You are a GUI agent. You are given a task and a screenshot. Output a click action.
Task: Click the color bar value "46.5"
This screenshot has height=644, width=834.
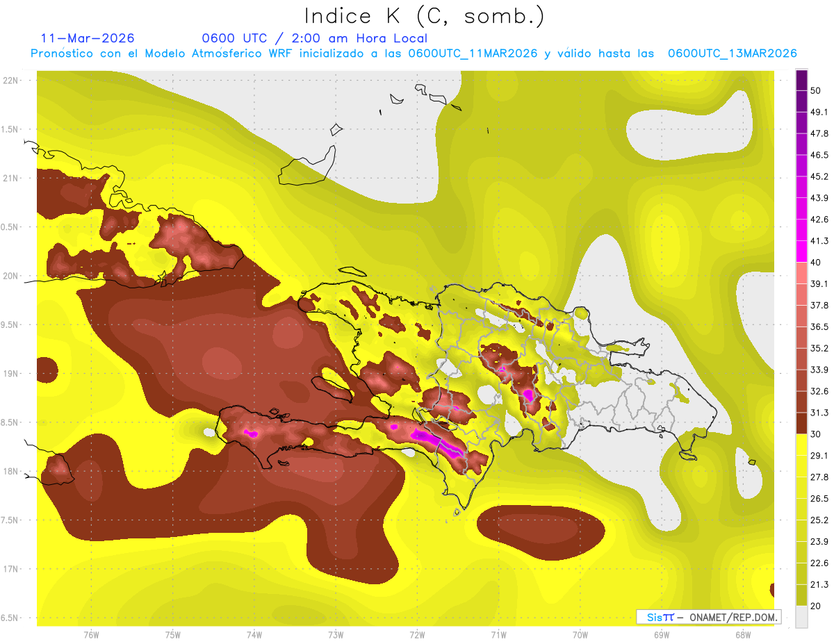819,156
